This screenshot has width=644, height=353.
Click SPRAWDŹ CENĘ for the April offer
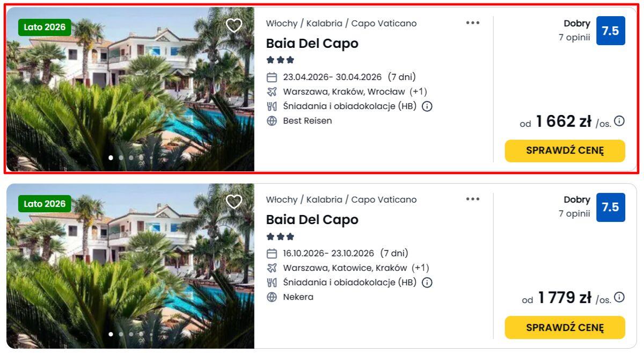coord(565,151)
